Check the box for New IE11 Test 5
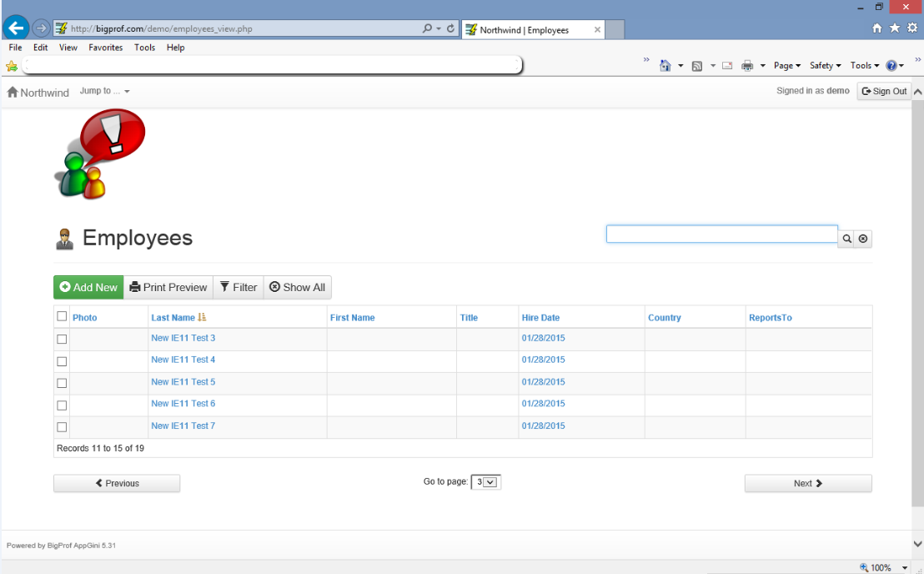This screenshot has width=924, height=574. pyautogui.click(x=62, y=383)
